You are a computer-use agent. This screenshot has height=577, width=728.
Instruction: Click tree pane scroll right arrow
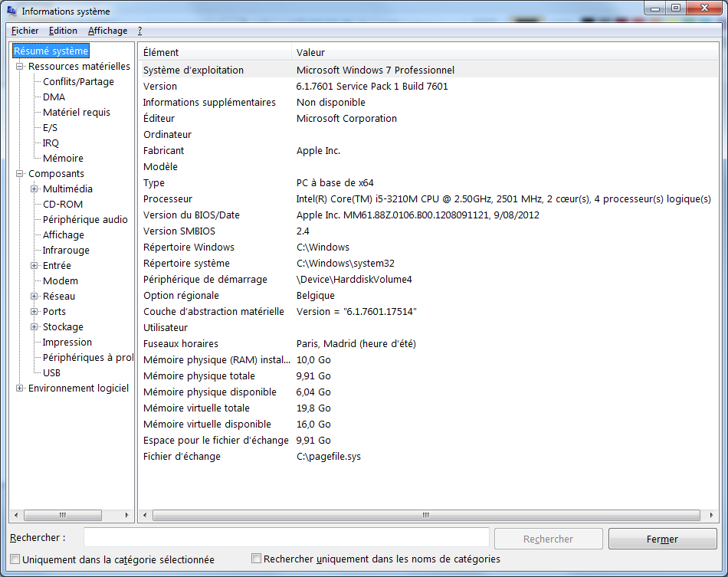(126, 515)
